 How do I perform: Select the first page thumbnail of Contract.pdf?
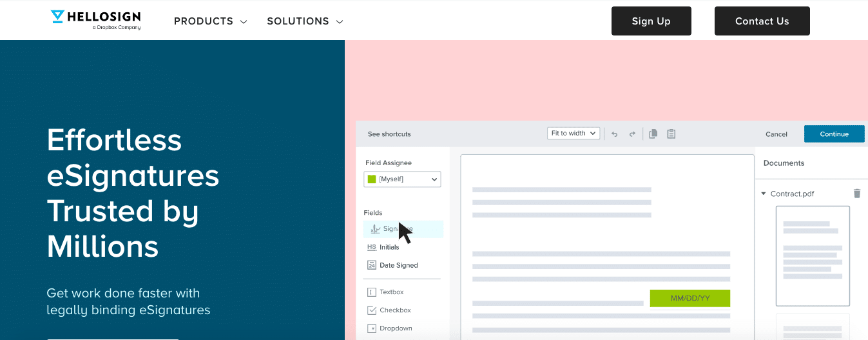pyautogui.click(x=813, y=256)
